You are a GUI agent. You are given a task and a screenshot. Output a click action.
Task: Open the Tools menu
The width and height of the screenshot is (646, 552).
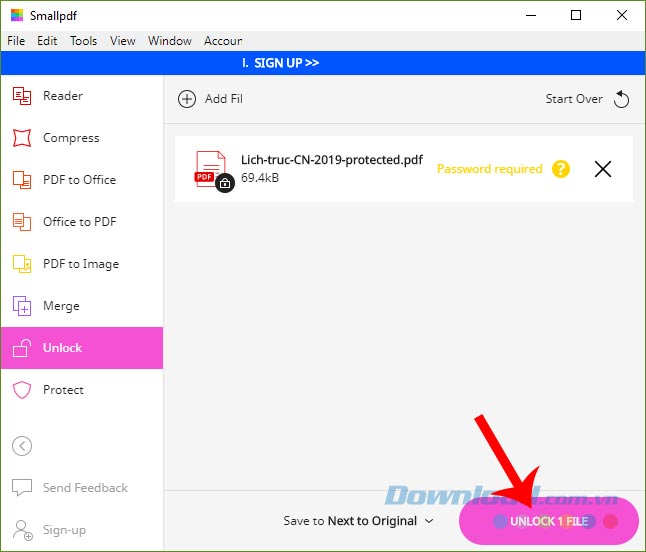coord(84,41)
